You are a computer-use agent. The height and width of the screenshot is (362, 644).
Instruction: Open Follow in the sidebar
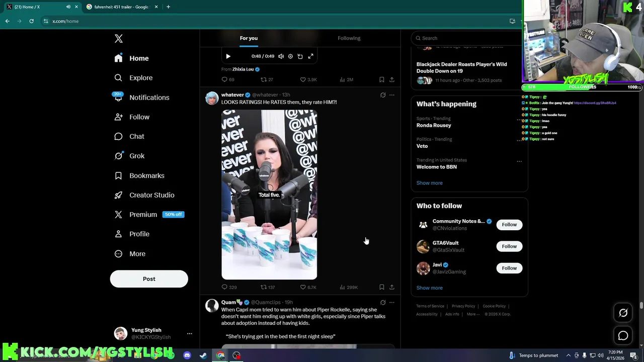click(x=132, y=117)
